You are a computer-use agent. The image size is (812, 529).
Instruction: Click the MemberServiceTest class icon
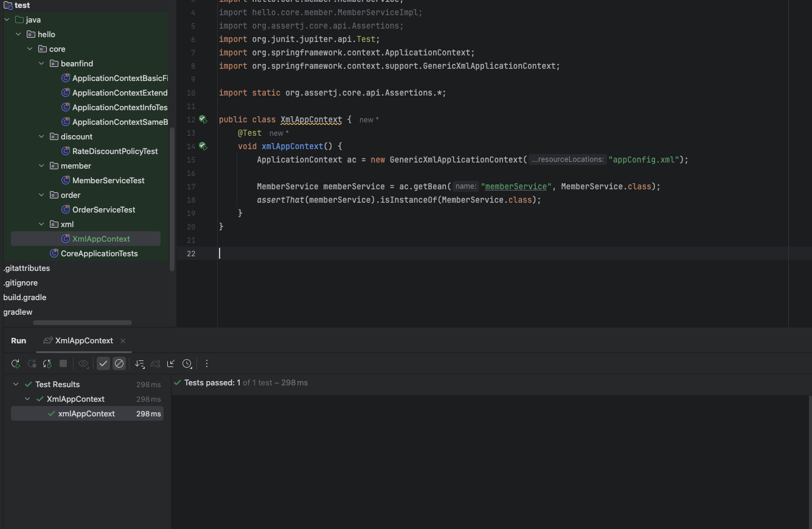(x=66, y=181)
